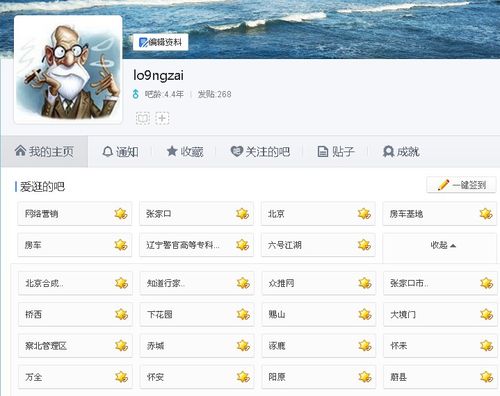Click the sign-in star icon for 六号江湖
Image resolution: width=500 pixels, height=396 pixels.
pyautogui.click(x=364, y=245)
